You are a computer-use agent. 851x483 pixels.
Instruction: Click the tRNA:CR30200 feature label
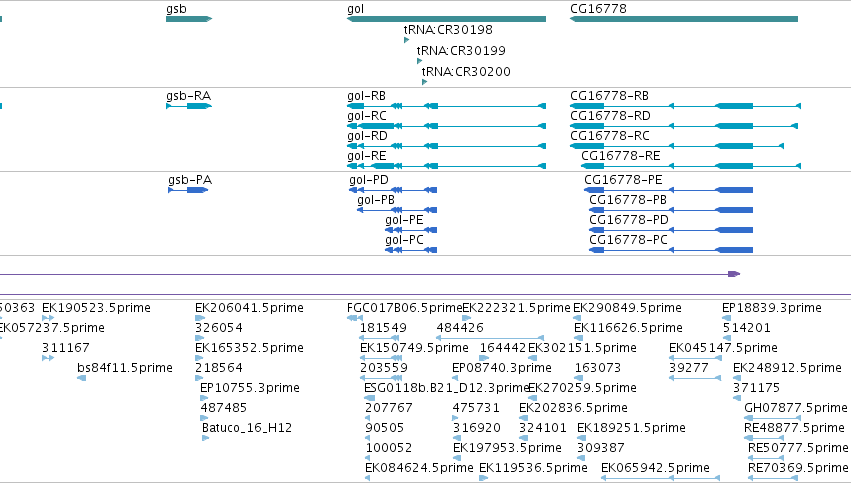466,72
